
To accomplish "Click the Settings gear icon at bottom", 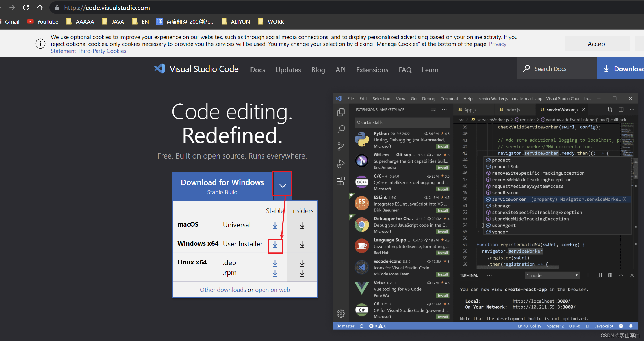I will click(x=341, y=314).
